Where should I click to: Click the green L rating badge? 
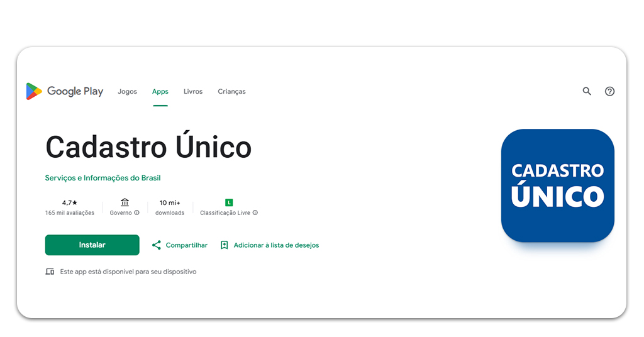tap(229, 202)
